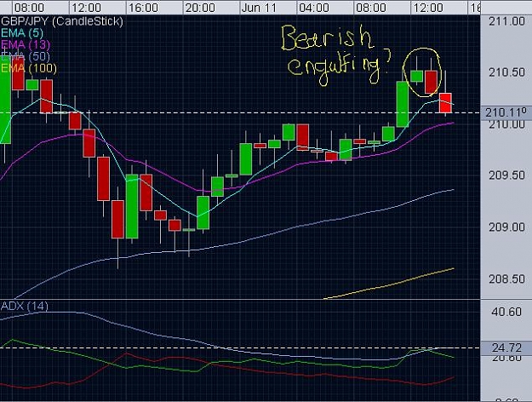Click the latest red candlestick near 210.11

(x=445, y=102)
